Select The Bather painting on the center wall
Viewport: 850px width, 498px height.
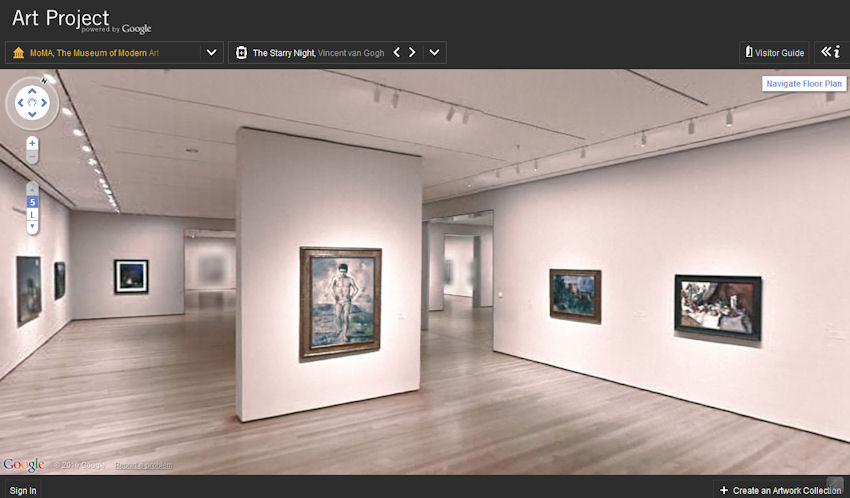(340, 304)
